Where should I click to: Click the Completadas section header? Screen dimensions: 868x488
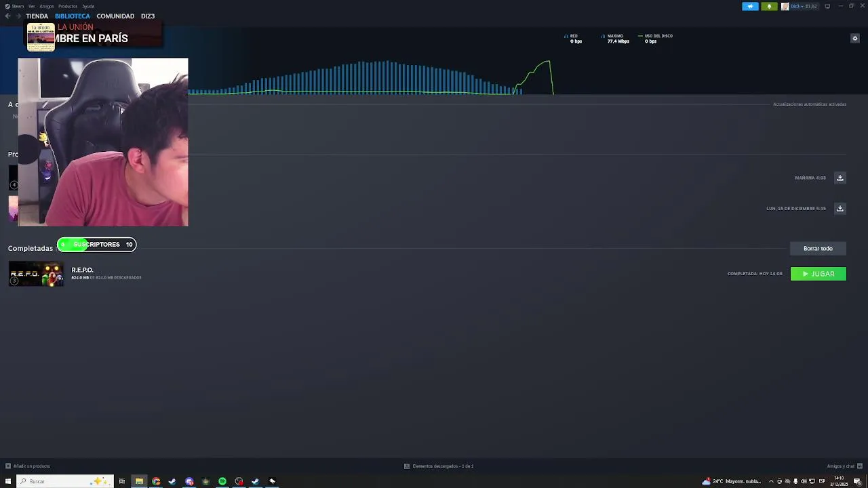[31, 248]
